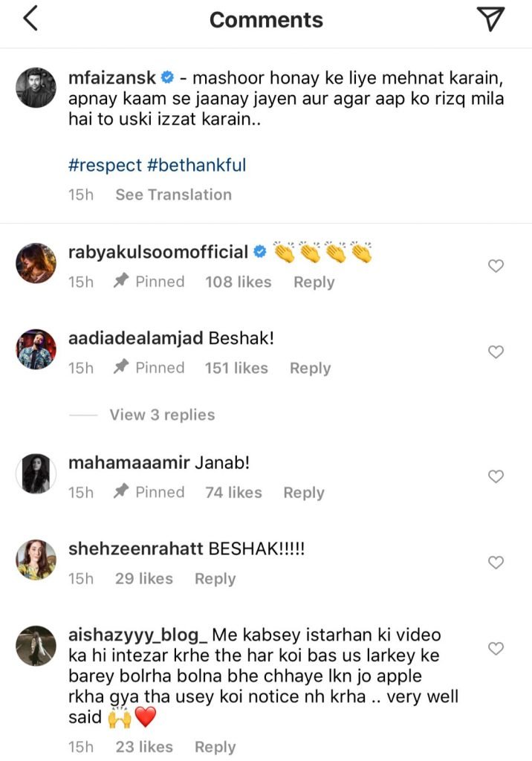The height and width of the screenshot is (761, 532).
Task: Reply to shehzeenrahatt's comment
Action: coord(214,578)
